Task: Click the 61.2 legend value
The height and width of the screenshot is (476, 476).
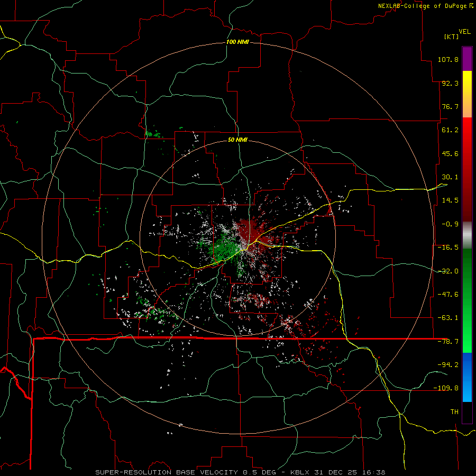Action: [450, 130]
